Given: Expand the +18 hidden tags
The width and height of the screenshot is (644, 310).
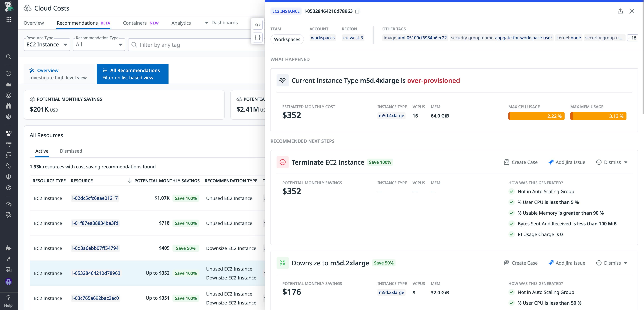Looking at the screenshot, I should 633,38.
